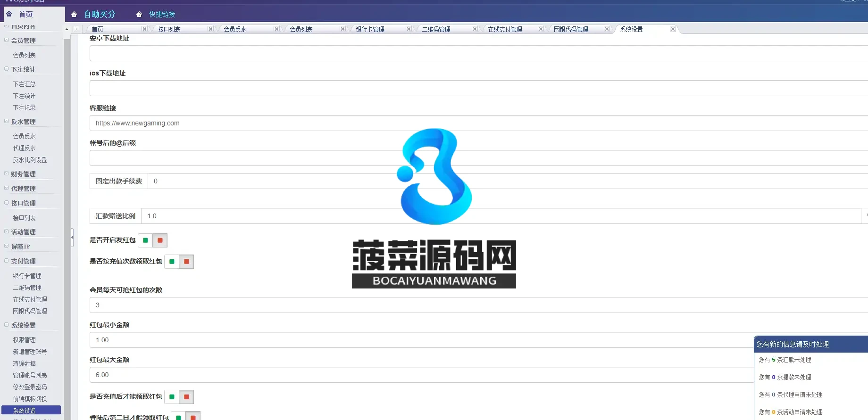Close the 会员反水 tab
This screenshot has width=868, height=420.
point(276,29)
